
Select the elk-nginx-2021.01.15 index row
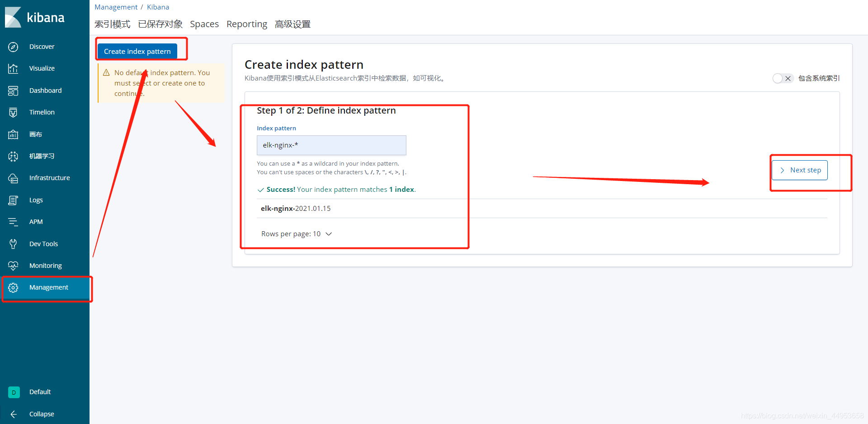coord(542,209)
